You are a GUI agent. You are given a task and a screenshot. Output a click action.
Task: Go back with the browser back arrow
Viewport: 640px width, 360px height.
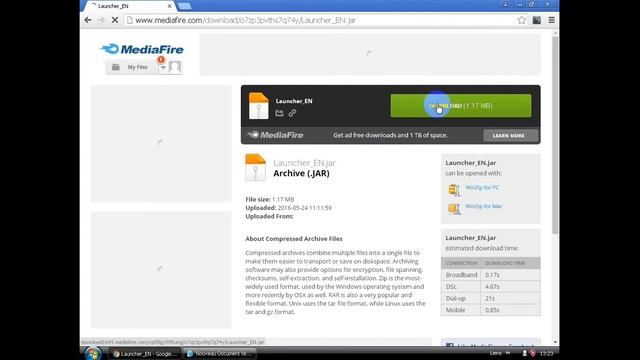pyautogui.click(x=88, y=20)
